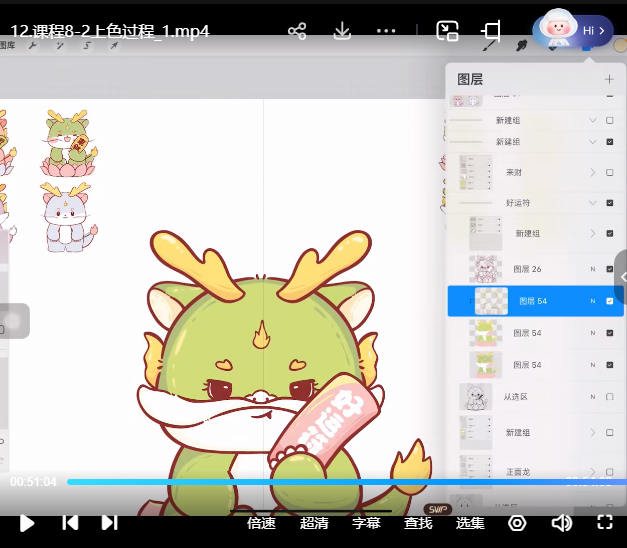Expand the 来财 group chevron
Screen dimensions: 627x548
(x=593, y=173)
